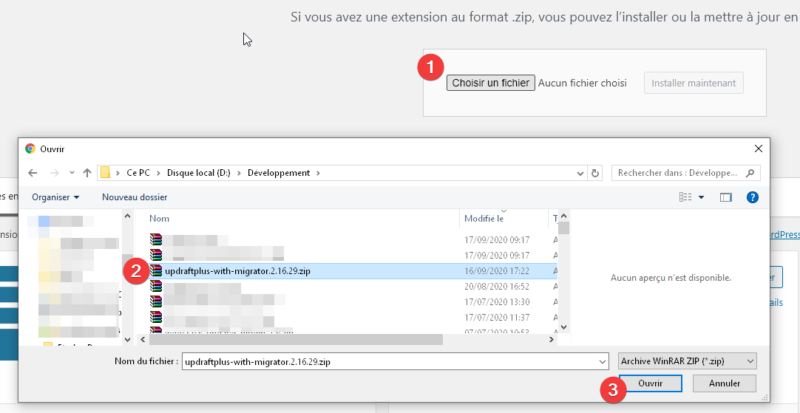Open the Archive WinRAR ZIP file type dropdown
The image size is (800, 413).
tap(687, 360)
